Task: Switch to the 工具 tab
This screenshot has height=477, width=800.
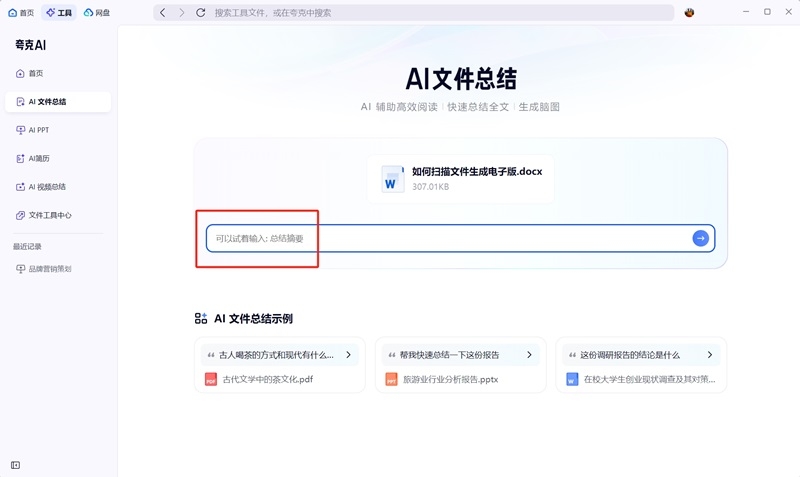Action: coord(59,13)
